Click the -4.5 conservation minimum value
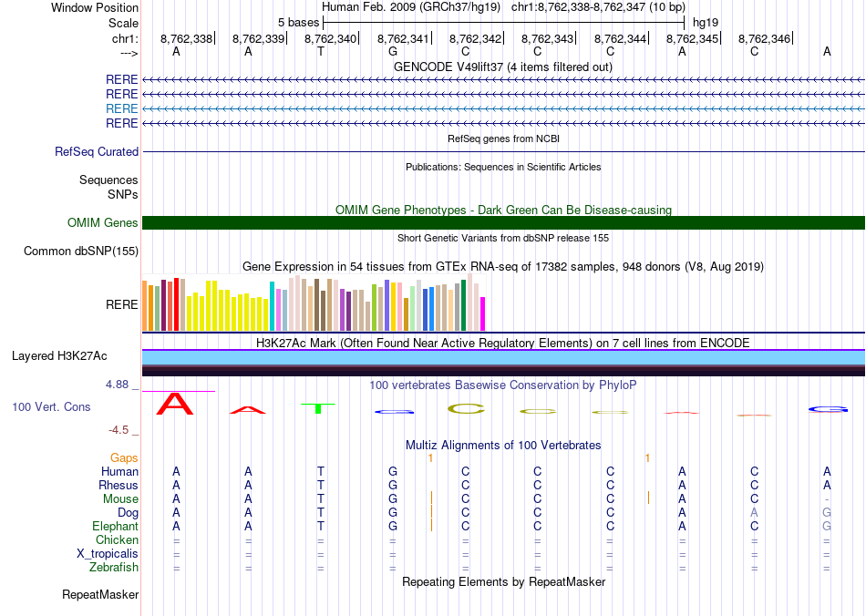866x616 pixels. 119,430
